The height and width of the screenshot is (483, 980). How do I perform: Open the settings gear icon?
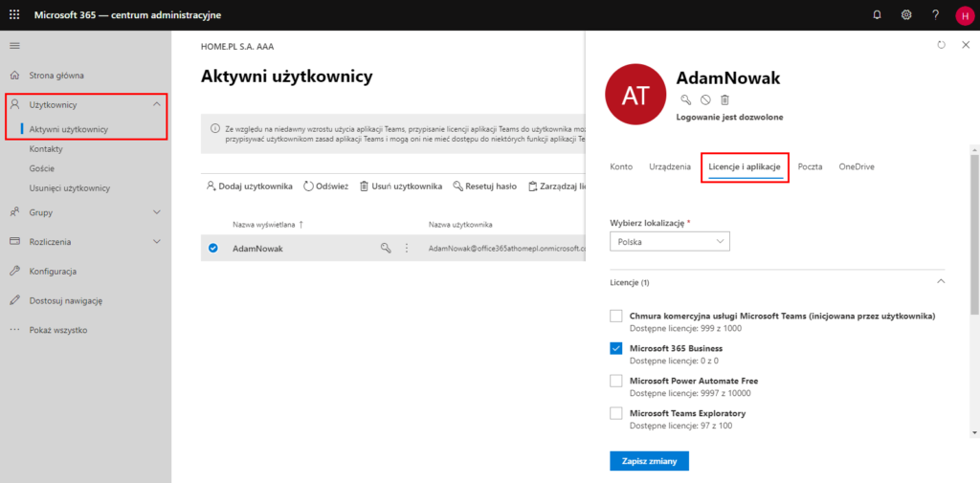[x=906, y=15]
